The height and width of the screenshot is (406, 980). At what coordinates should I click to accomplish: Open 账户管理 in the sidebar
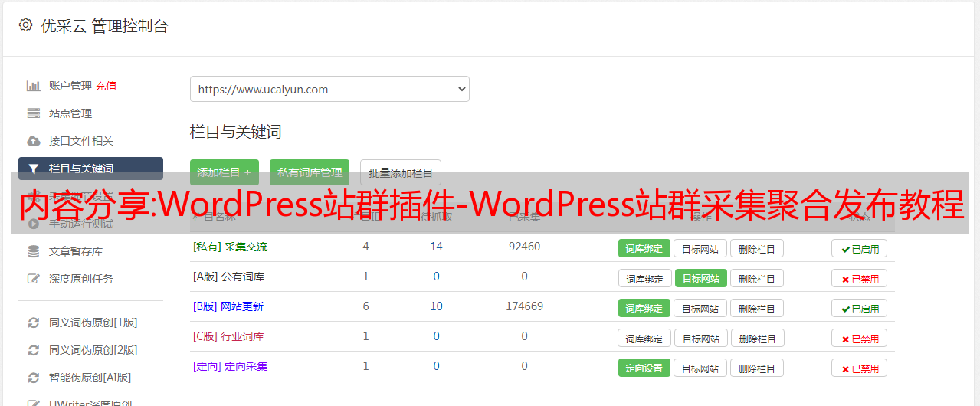pos(70,86)
